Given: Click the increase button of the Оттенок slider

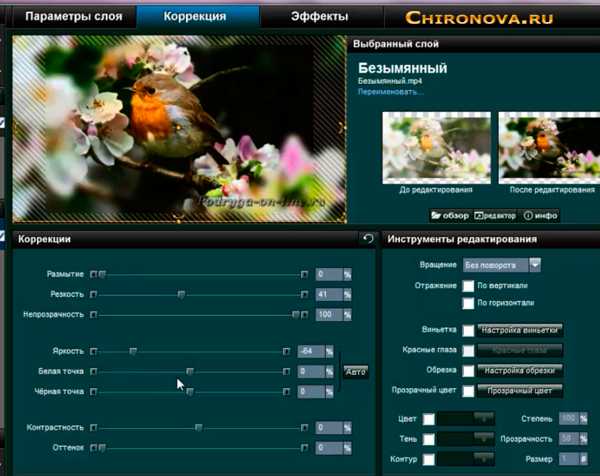Looking at the screenshot, I should point(304,448).
